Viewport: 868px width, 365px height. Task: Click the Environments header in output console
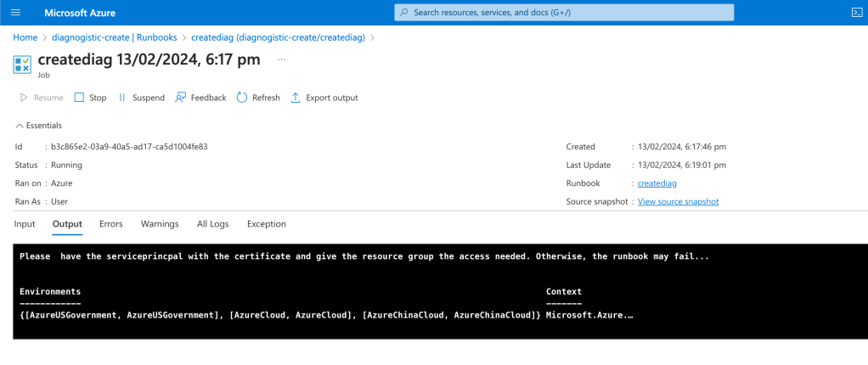(x=50, y=291)
